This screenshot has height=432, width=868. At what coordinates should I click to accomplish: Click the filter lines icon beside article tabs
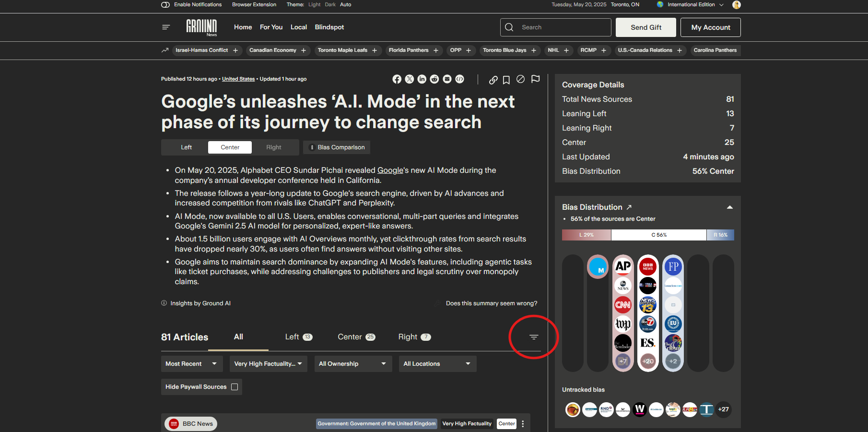(x=534, y=337)
